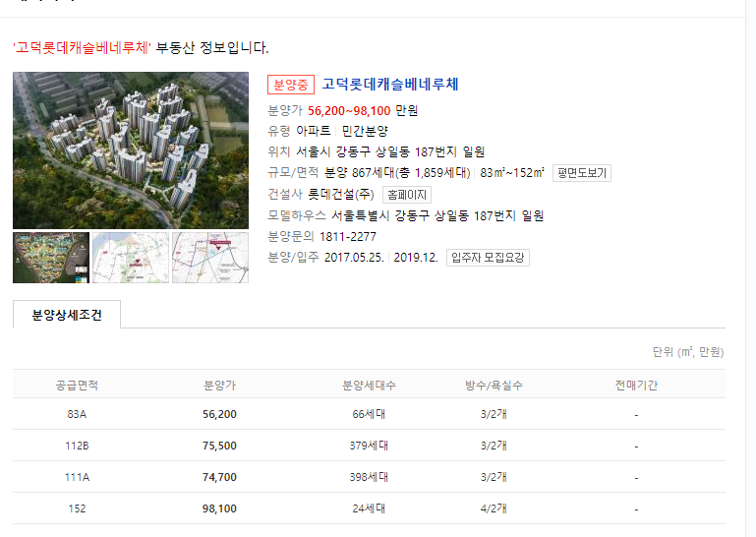Click the 2019.12. move-in date text
Image resolution: width=756 pixels, height=537 pixels.
pyautogui.click(x=416, y=257)
